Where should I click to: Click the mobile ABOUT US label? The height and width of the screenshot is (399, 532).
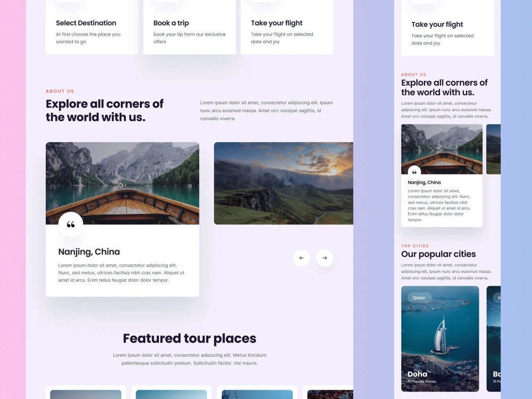413,74
